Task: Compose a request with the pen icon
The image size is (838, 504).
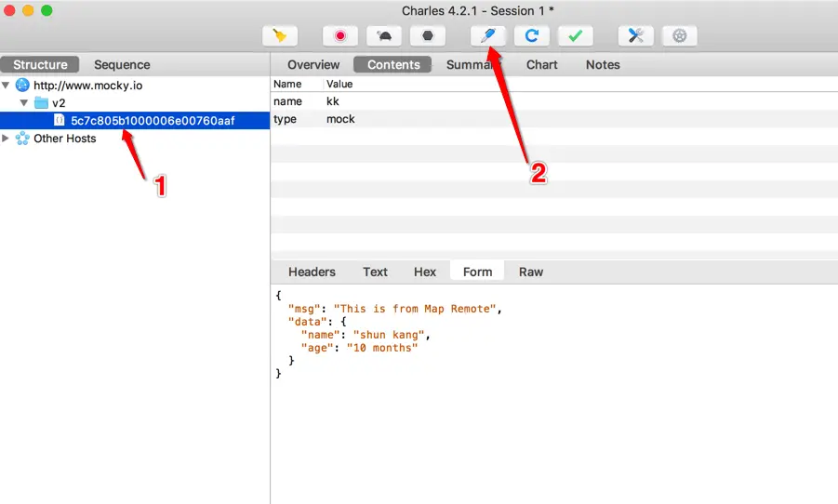Action: [488, 36]
